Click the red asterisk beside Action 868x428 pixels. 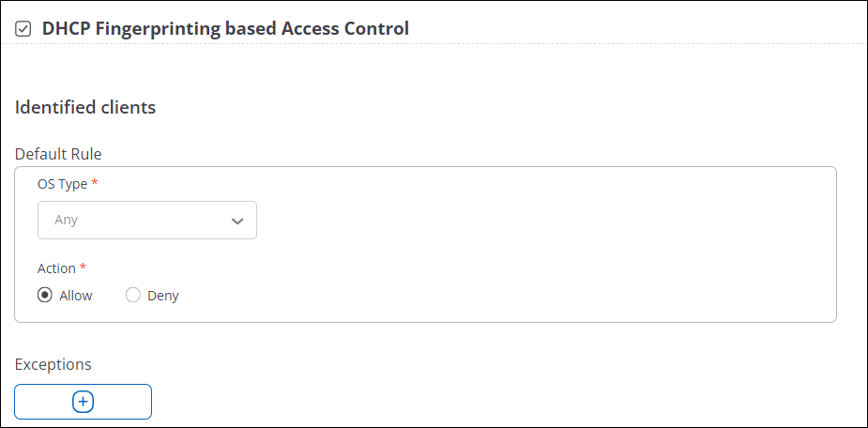tap(83, 267)
